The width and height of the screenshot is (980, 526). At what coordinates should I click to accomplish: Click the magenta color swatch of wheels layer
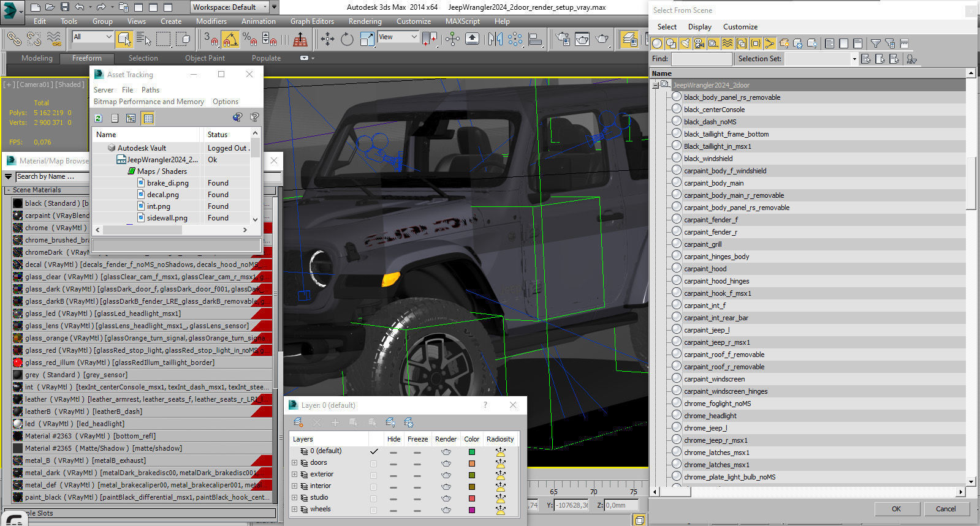471,509
